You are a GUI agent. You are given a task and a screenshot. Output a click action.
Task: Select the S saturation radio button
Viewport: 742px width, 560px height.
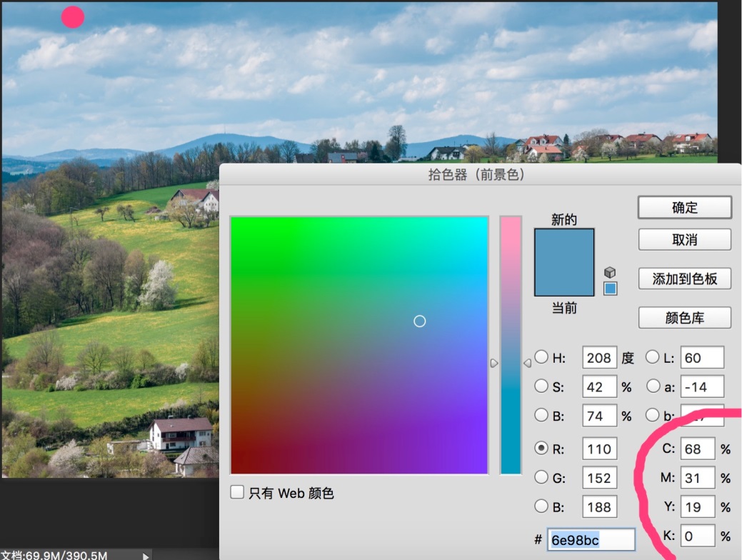coord(541,386)
